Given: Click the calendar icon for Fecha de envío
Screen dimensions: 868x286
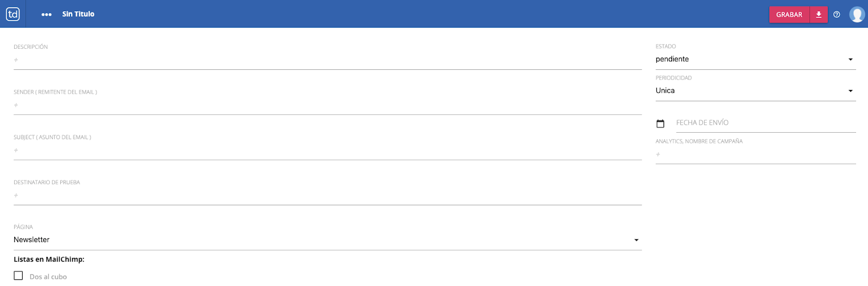Looking at the screenshot, I should pyautogui.click(x=660, y=123).
